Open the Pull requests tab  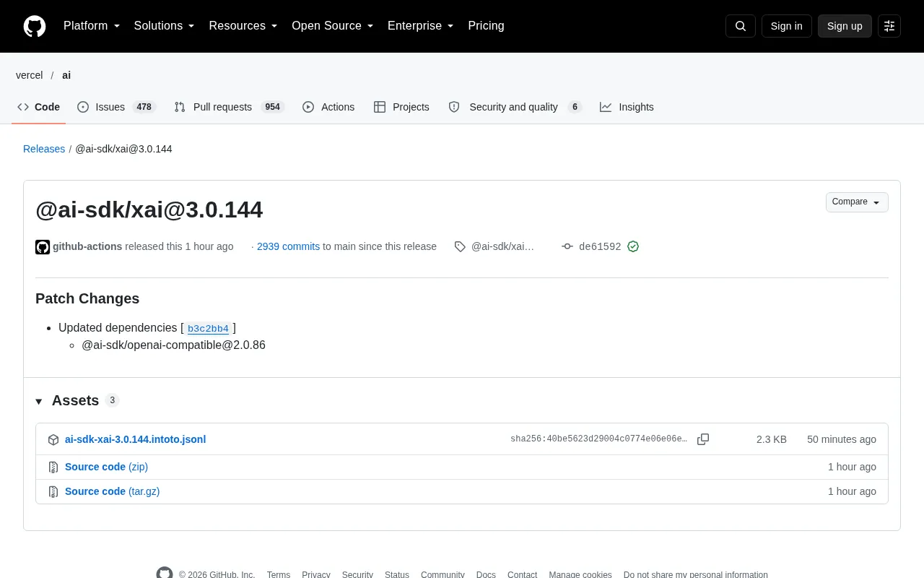point(230,107)
